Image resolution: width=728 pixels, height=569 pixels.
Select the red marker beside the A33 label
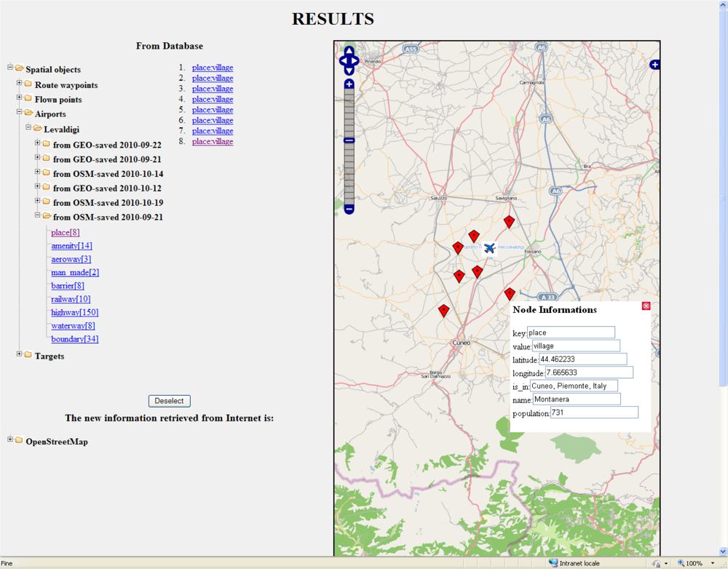(510, 294)
